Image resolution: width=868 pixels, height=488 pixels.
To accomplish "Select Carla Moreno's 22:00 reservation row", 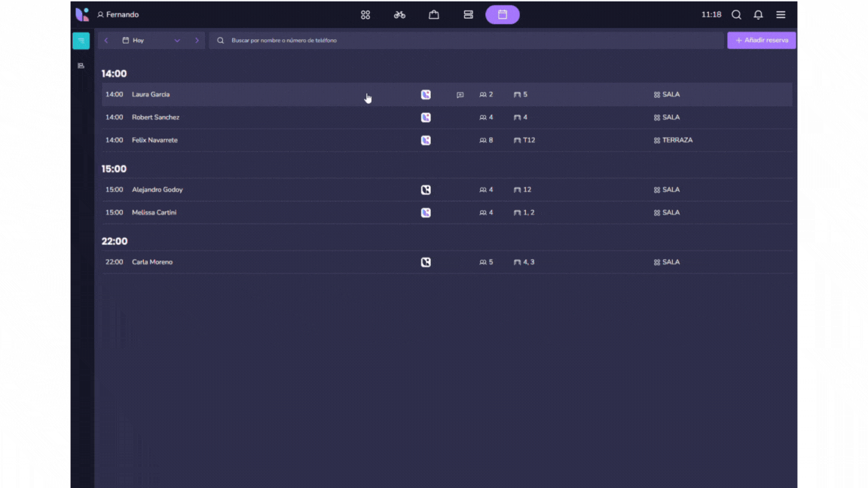I will [152, 262].
